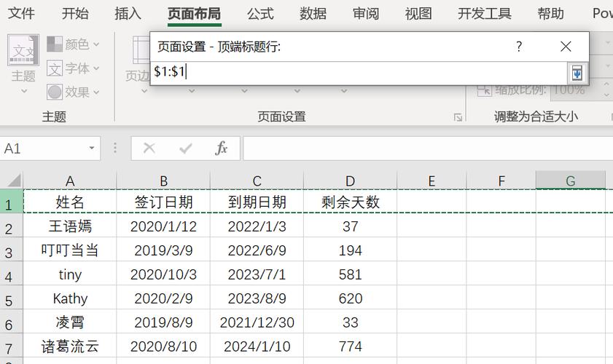The height and width of the screenshot is (364, 613).
Task: Select column E header
Action: tap(432, 181)
